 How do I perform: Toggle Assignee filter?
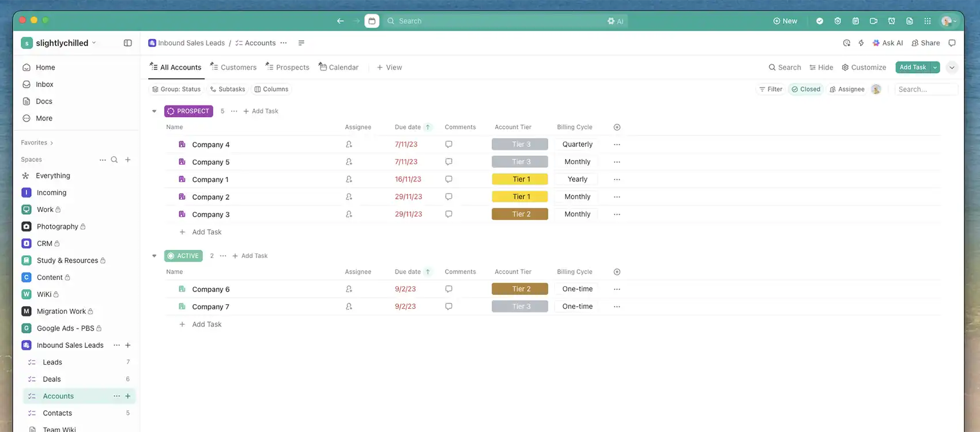point(847,89)
